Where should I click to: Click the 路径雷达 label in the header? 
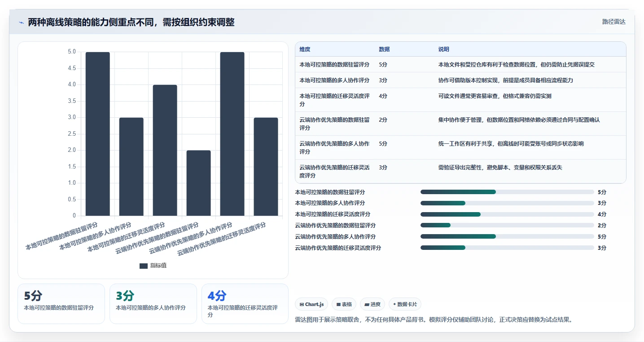click(613, 22)
